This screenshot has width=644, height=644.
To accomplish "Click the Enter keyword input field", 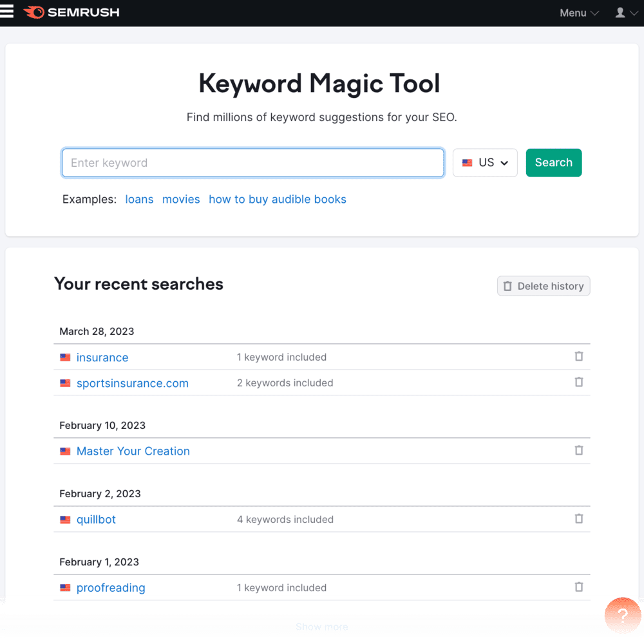I will click(x=253, y=163).
